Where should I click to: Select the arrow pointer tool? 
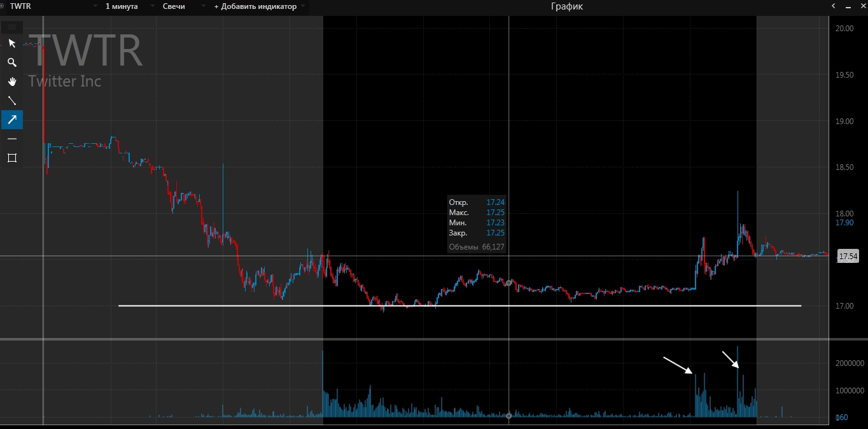(11, 43)
